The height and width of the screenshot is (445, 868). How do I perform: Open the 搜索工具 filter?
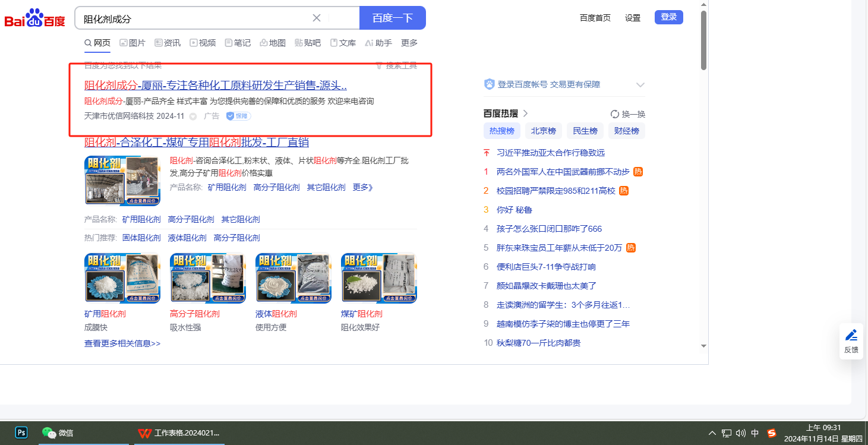(x=397, y=65)
